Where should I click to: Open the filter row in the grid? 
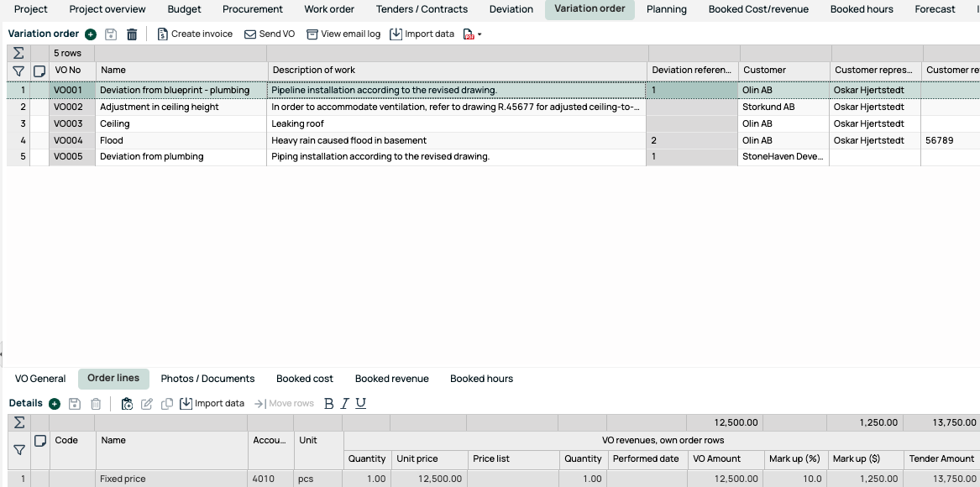pos(18,71)
